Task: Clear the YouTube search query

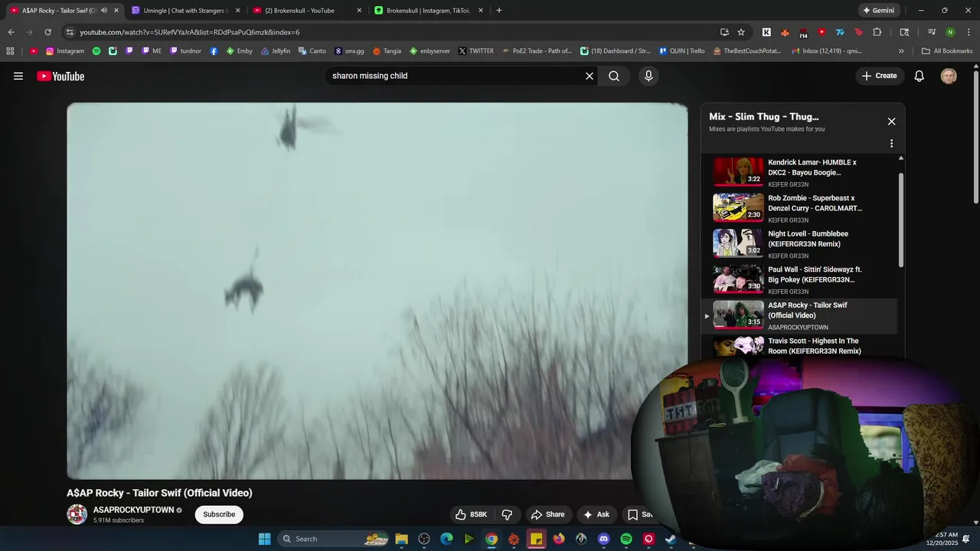Action: pos(590,76)
